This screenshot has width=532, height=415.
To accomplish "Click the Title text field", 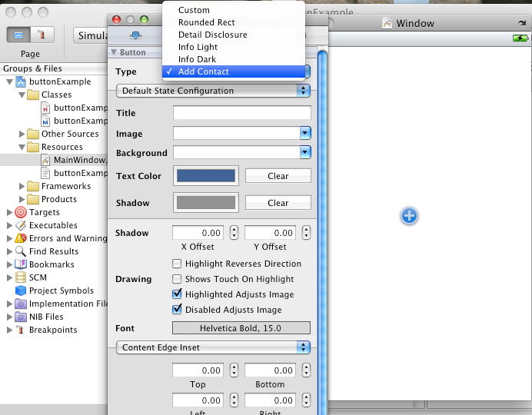I will (241, 113).
